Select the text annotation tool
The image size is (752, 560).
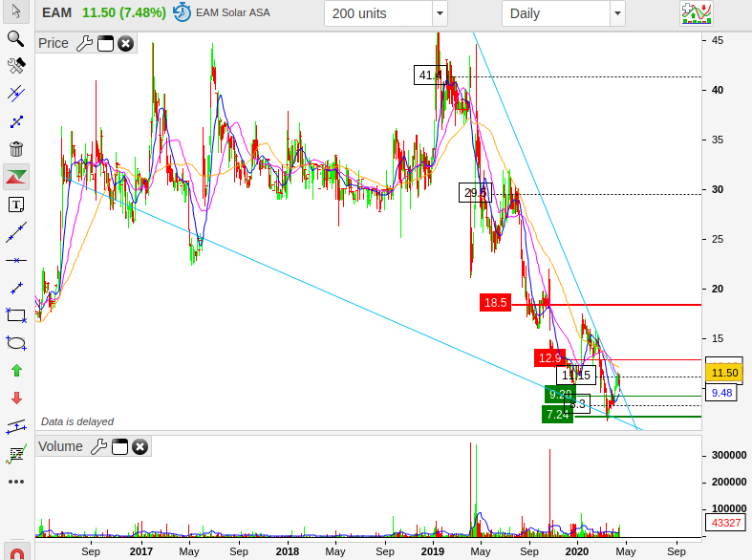click(15, 205)
